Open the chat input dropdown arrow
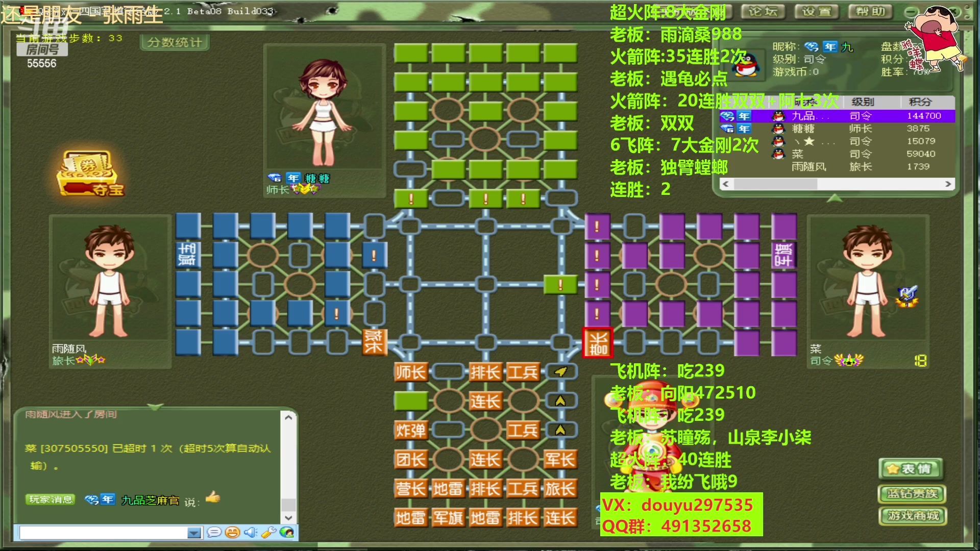The height and width of the screenshot is (551, 980). point(194,533)
